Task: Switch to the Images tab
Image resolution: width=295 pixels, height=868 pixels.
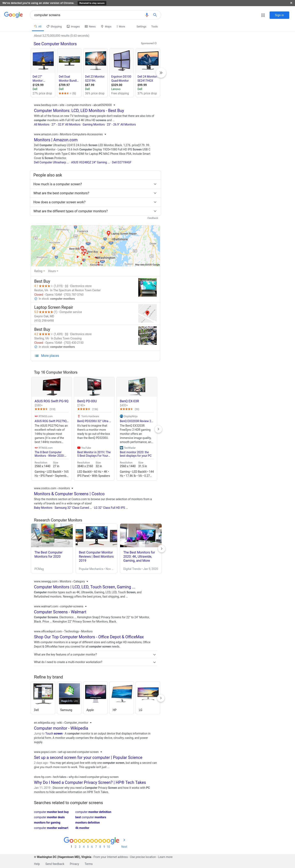Action: click(x=73, y=26)
